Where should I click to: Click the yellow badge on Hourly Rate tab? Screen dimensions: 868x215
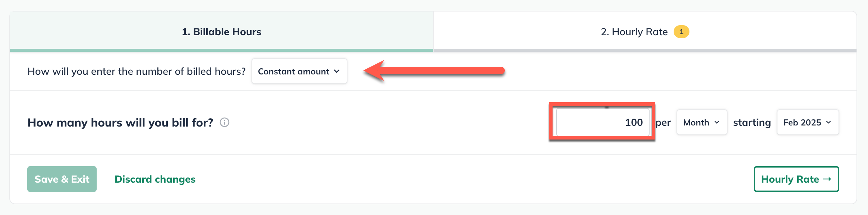click(681, 32)
